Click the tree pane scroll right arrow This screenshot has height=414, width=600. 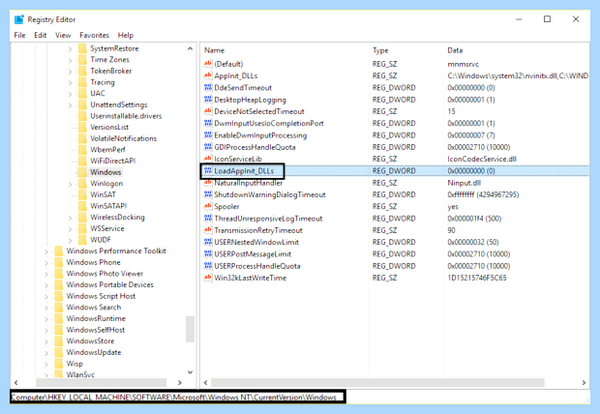[x=179, y=382]
